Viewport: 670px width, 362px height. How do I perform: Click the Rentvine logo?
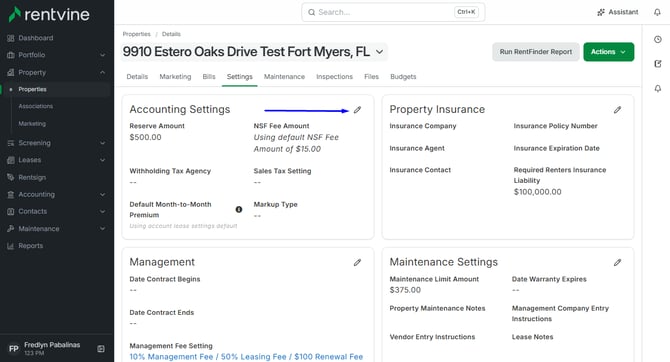click(49, 15)
